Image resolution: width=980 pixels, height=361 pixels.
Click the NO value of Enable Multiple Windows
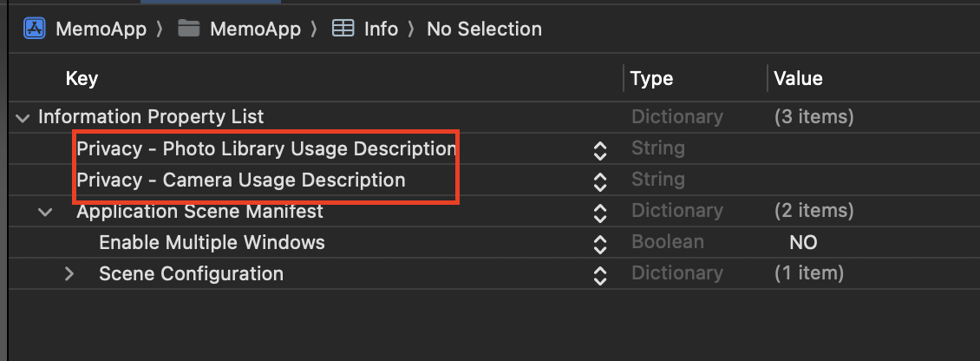803,242
